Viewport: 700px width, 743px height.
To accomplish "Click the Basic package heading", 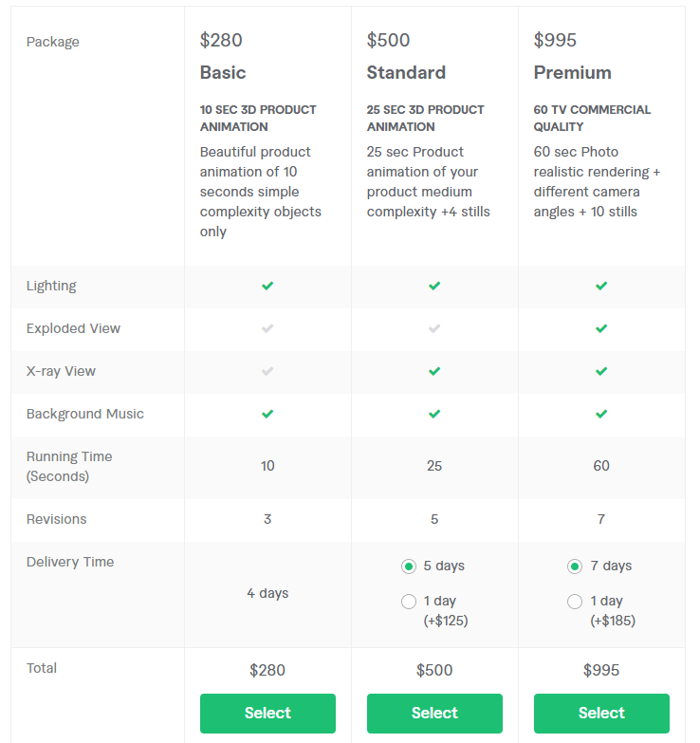I will point(223,73).
